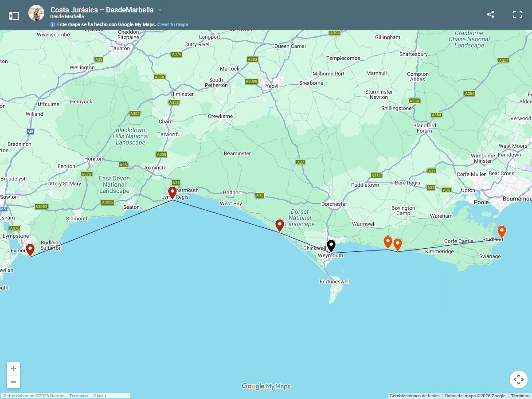This screenshot has height=399, width=532.
Task: Click the Desde Marbella profile avatar
Action: 36,13
